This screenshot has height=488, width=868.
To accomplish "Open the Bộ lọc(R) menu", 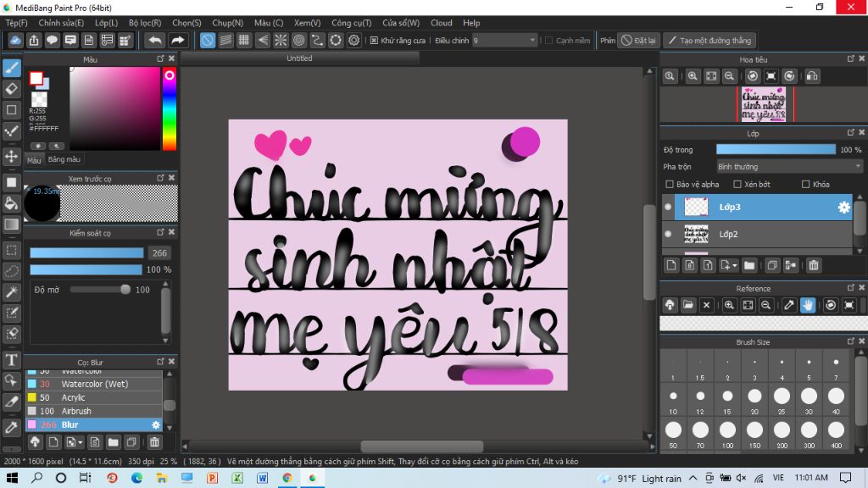I will pyautogui.click(x=145, y=23).
